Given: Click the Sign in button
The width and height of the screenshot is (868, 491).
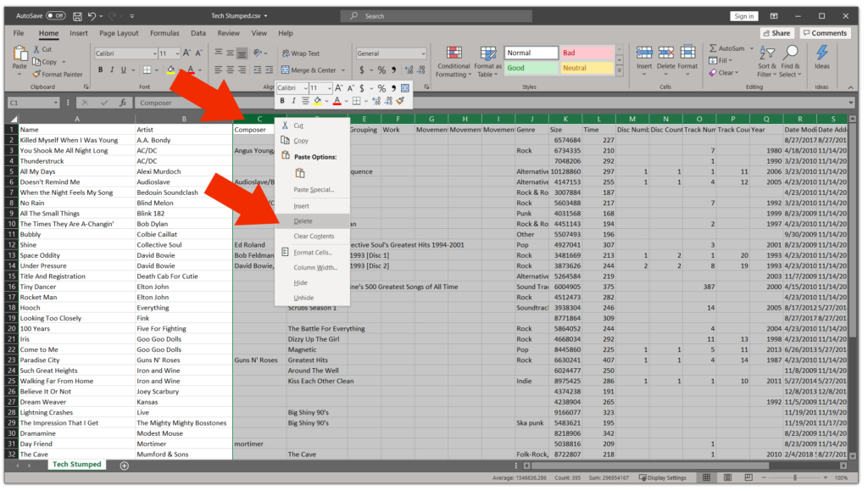Looking at the screenshot, I should pyautogui.click(x=743, y=16).
